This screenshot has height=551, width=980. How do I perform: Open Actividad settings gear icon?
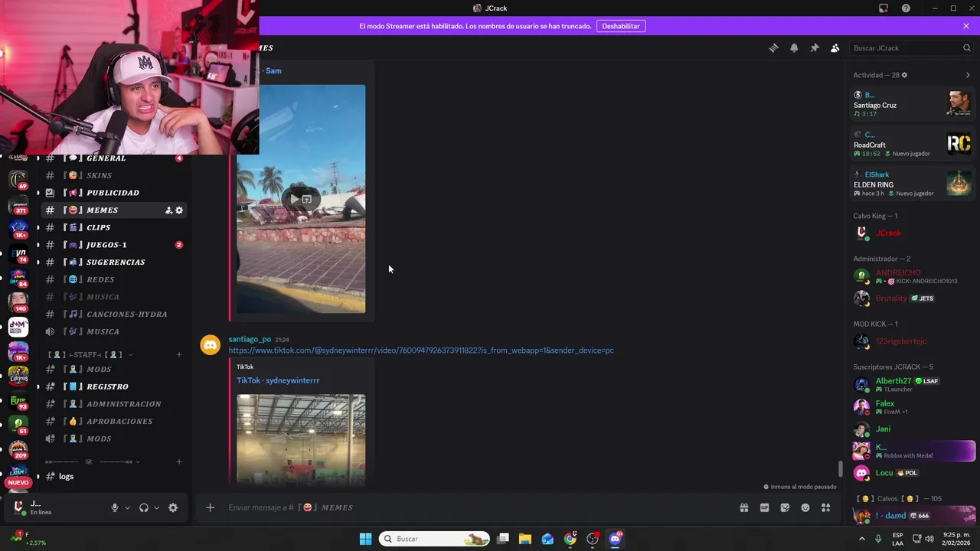click(x=904, y=75)
